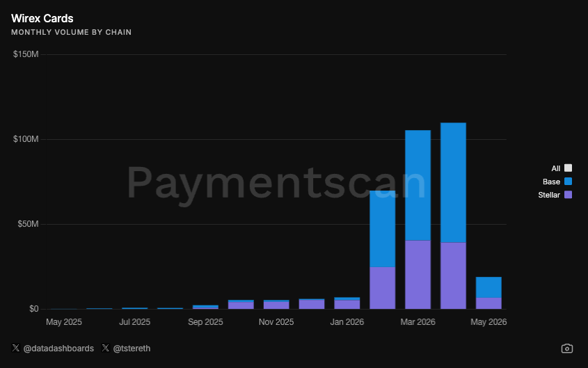This screenshot has width=588, height=368.
Task: Click the $150M axis label
Action: [26, 54]
